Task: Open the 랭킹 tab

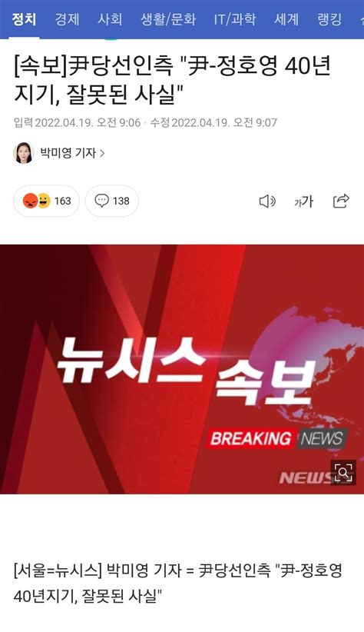Action: pos(329,19)
